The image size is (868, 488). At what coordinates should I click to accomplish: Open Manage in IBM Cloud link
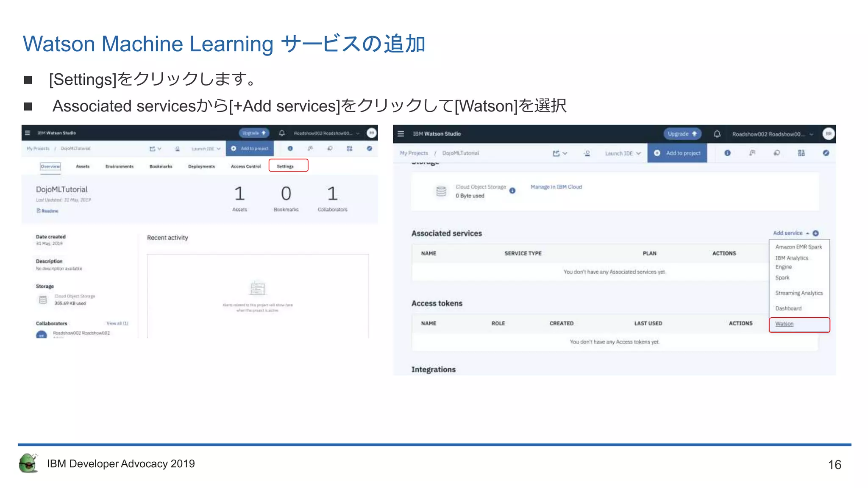tap(556, 187)
